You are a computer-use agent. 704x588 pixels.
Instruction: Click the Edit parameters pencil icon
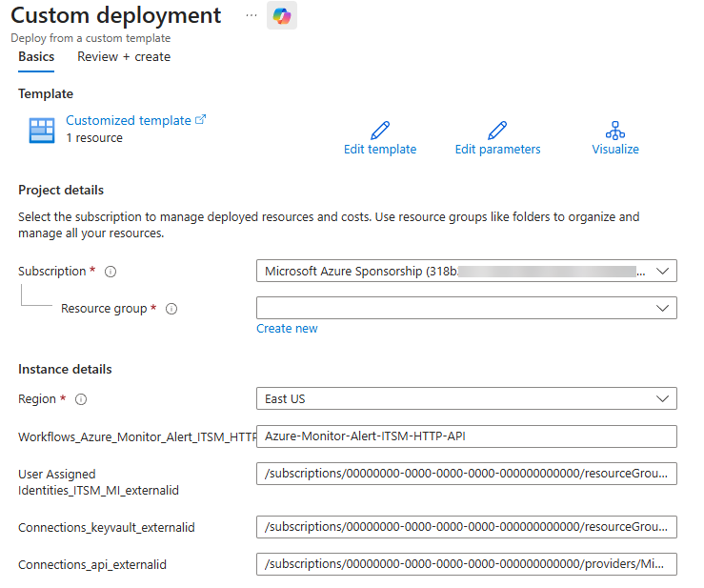pos(497,131)
